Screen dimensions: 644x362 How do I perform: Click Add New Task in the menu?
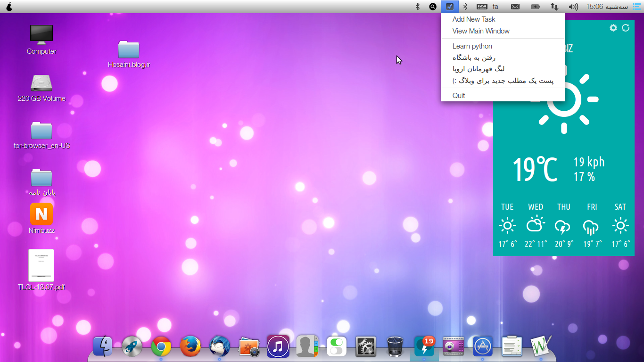474,19
